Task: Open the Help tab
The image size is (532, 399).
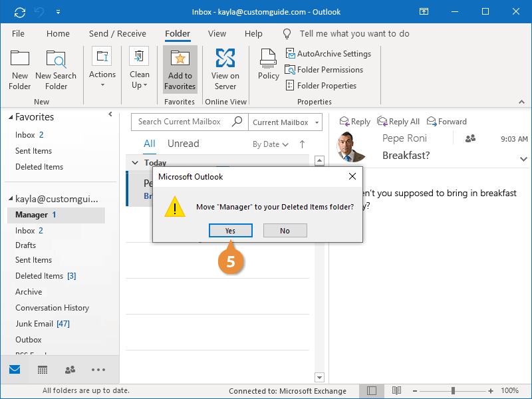Action: point(253,34)
